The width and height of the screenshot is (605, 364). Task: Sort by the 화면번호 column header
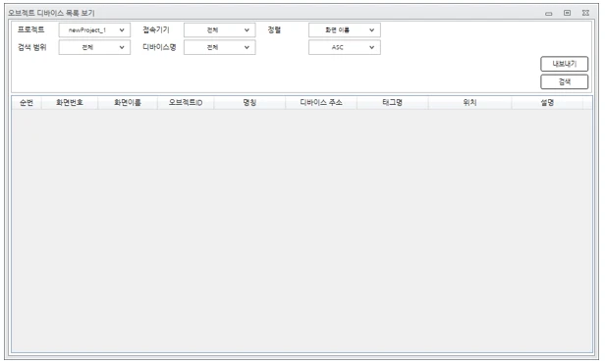(70, 103)
